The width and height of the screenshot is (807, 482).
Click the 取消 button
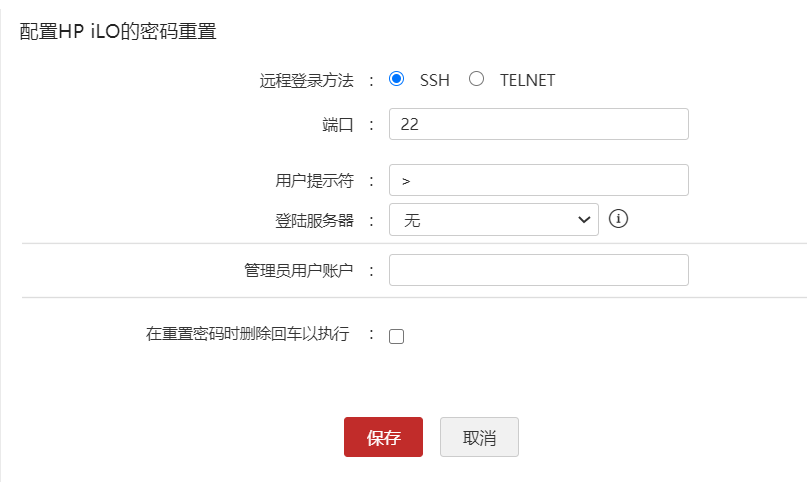[479, 437]
